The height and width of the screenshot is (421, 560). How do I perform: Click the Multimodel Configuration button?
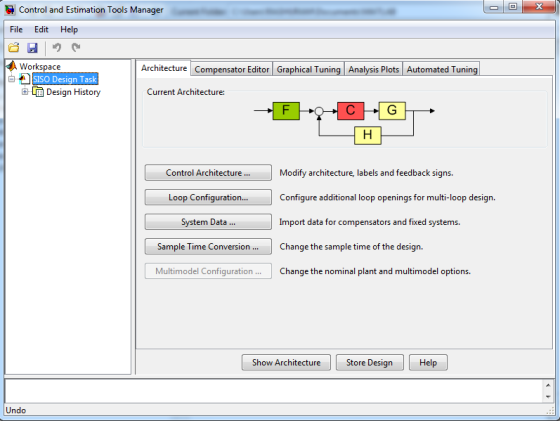pyautogui.click(x=208, y=271)
